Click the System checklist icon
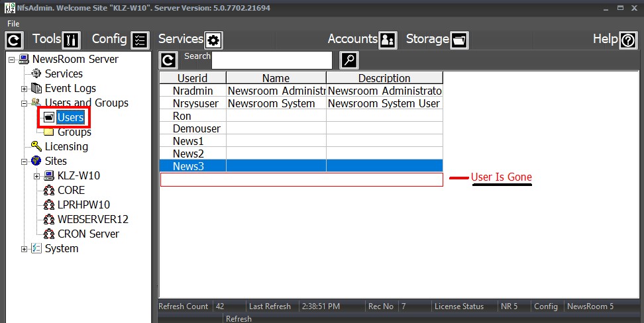This screenshot has width=644, height=323. (x=36, y=249)
